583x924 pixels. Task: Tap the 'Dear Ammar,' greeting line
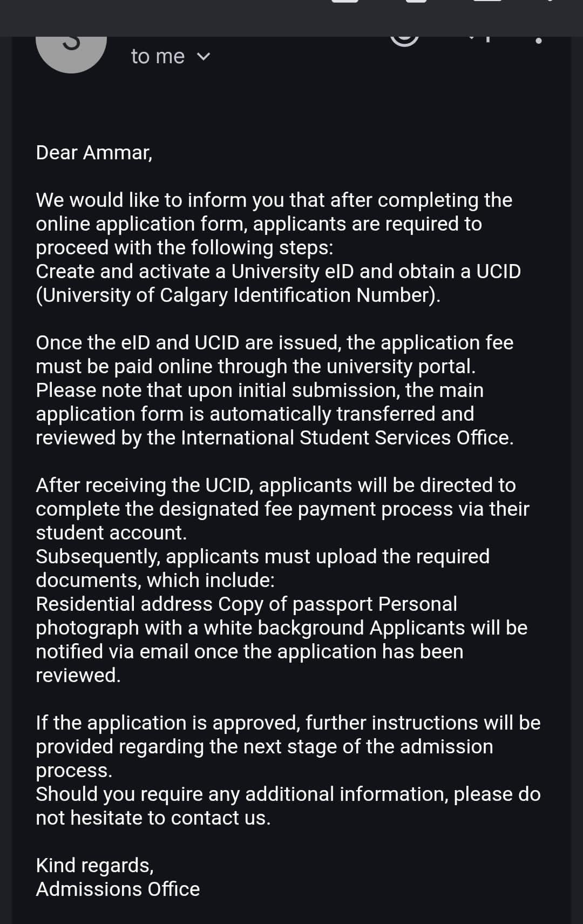[94, 153]
